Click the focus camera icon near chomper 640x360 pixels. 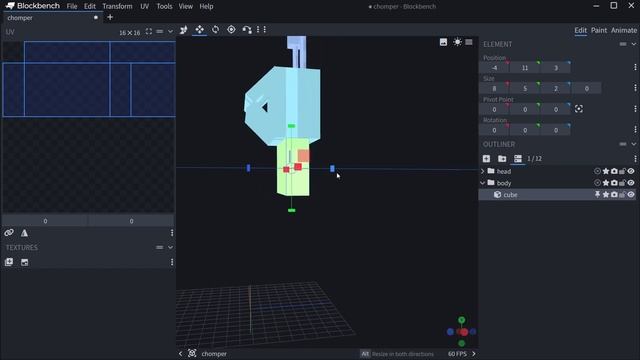click(x=192, y=353)
